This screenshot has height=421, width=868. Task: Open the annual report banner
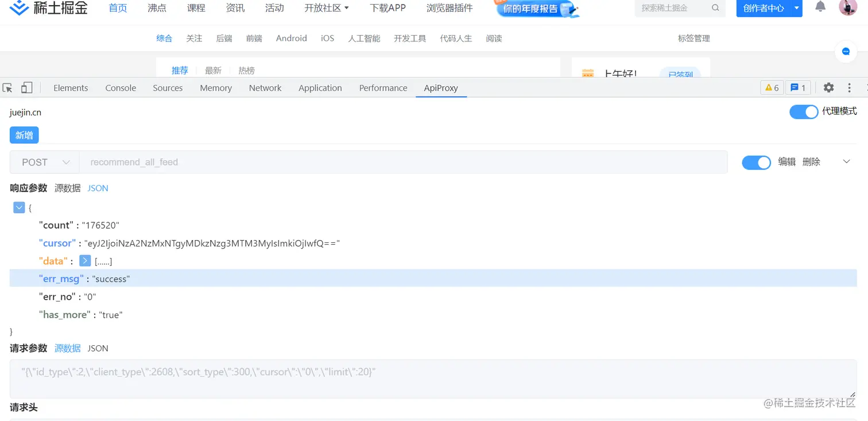pos(536,9)
